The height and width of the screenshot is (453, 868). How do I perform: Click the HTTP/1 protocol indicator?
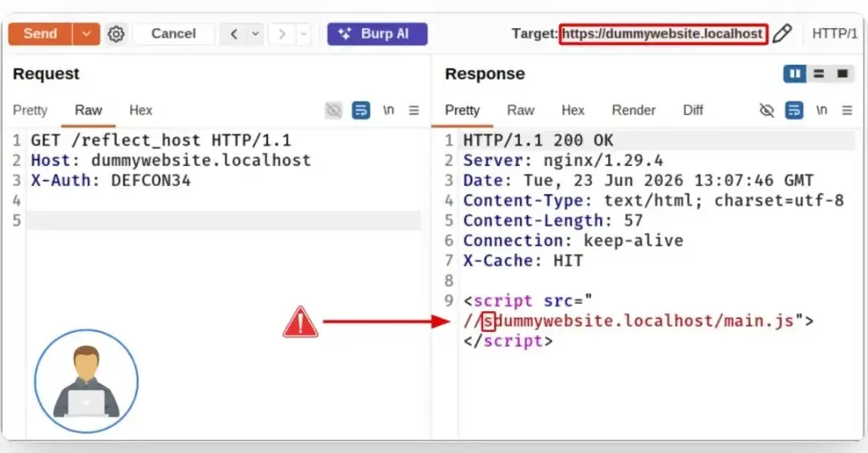(x=834, y=34)
